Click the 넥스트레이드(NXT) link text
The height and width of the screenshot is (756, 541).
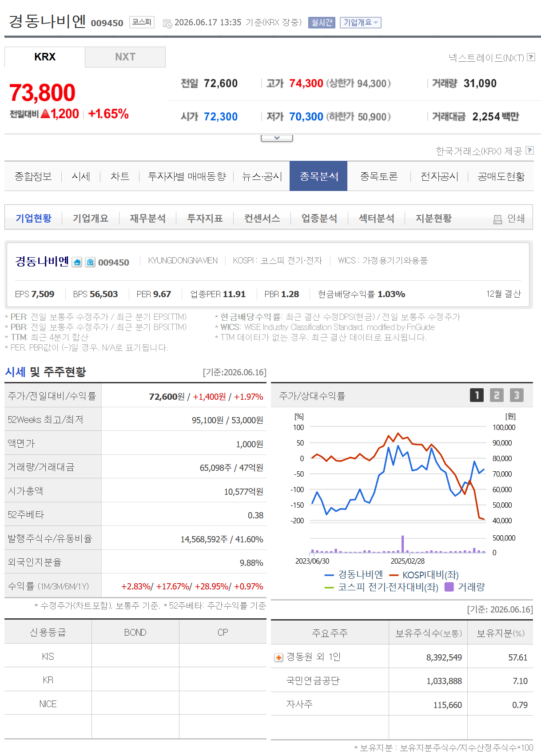point(486,57)
